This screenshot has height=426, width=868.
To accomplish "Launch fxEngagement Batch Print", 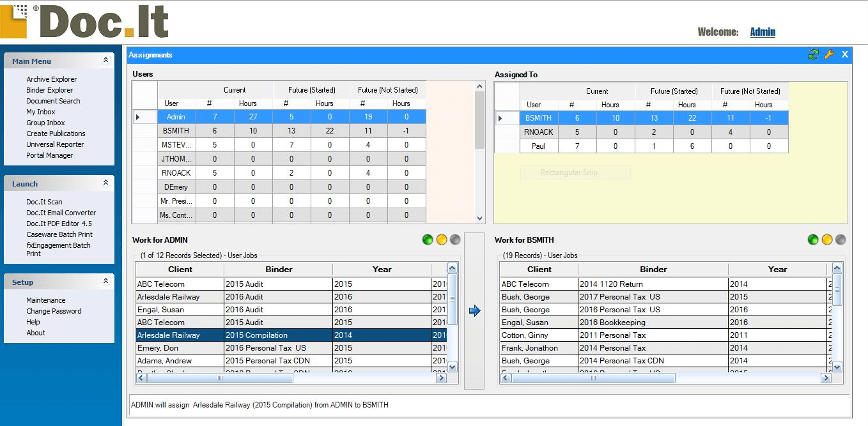I will pos(58,249).
